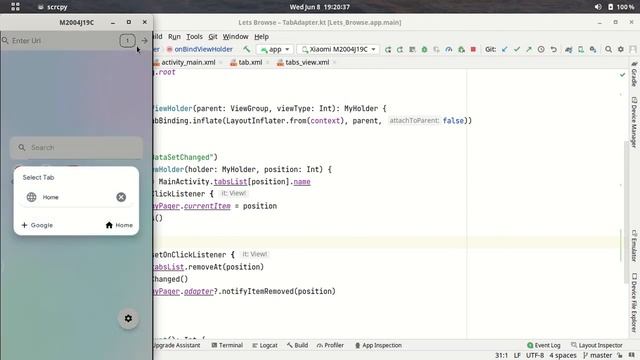
Task: Open the Build tool window
Action: tap(297, 345)
